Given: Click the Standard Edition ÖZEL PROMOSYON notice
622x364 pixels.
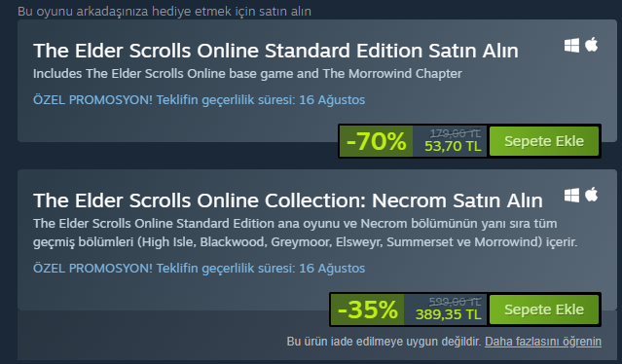Looking at the screenshot, I should coord(199,100).
